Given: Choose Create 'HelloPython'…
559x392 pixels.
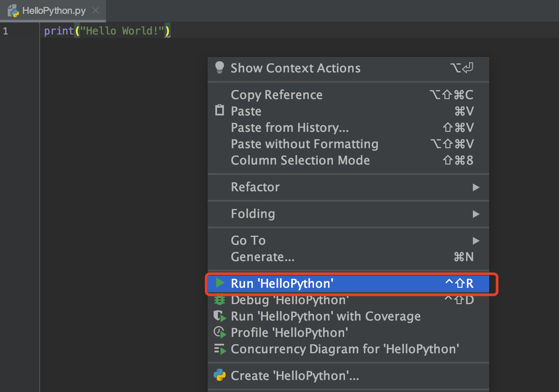Looking at the screenshot, I should (348, 376).
